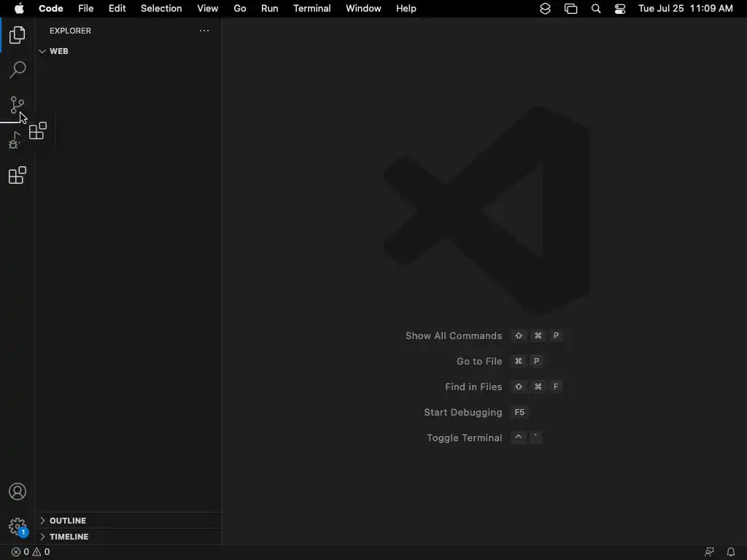The width and height of the screenshot is (747, 560).
Task: Open the Search view icon
Action: (18, 70)
